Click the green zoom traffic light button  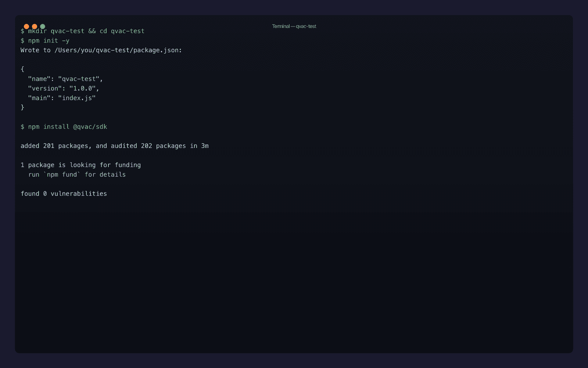tap(43, 26)
